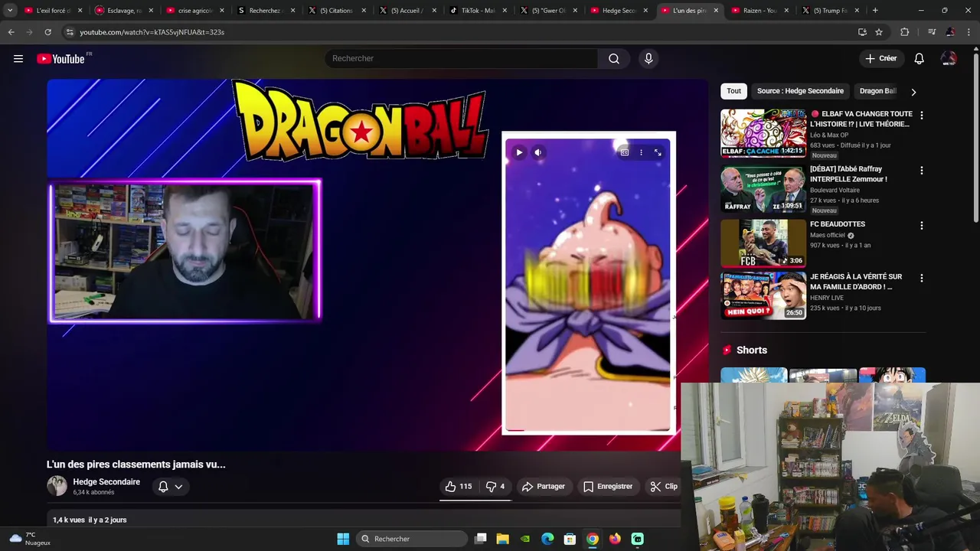Toggle subscription notification bell for channel

pos(163,487)
